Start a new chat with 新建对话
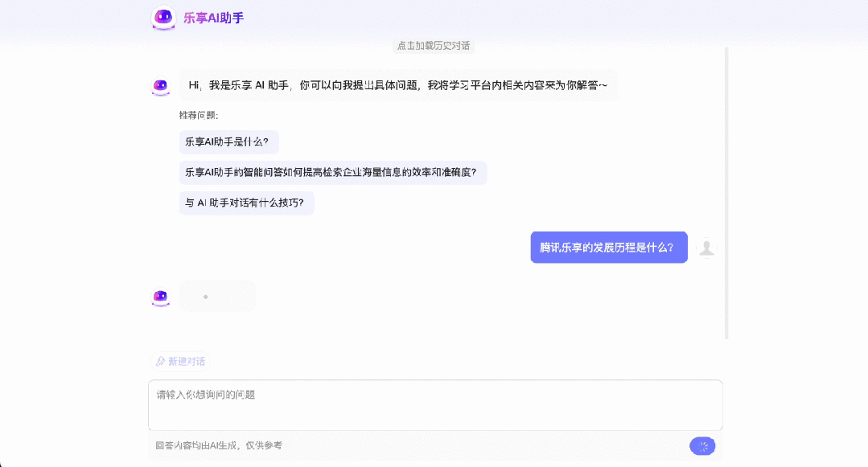Screen dimensions: 868x467 [180, 362]
